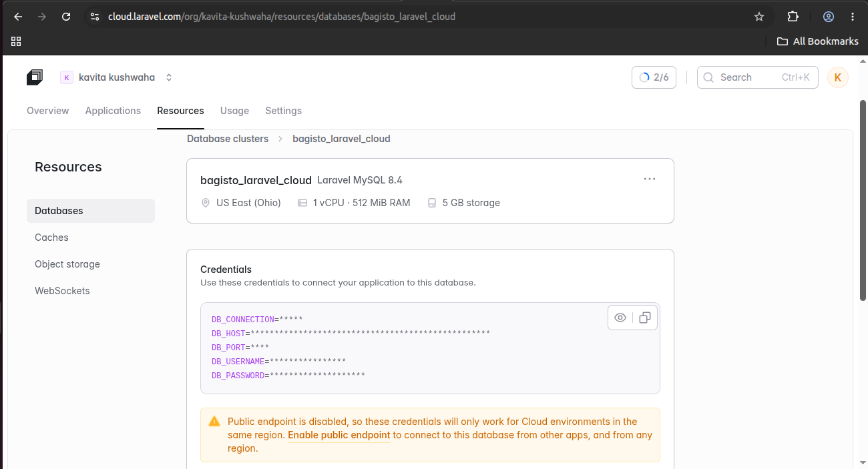Viewport: 868px width, 469px height.
Task: Open the K user avatar menu
Action: (838, 77)
